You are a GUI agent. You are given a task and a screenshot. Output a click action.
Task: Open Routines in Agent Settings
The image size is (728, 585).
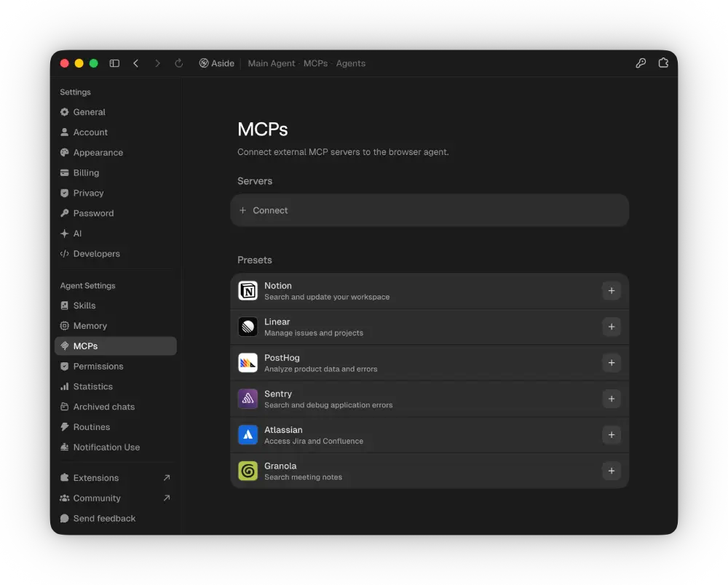pos(115,427)
